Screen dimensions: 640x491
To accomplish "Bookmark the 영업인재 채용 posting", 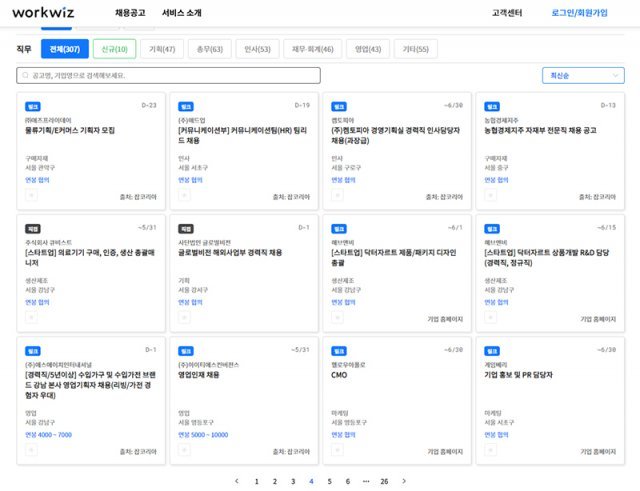I will click(x=184, y=450).
